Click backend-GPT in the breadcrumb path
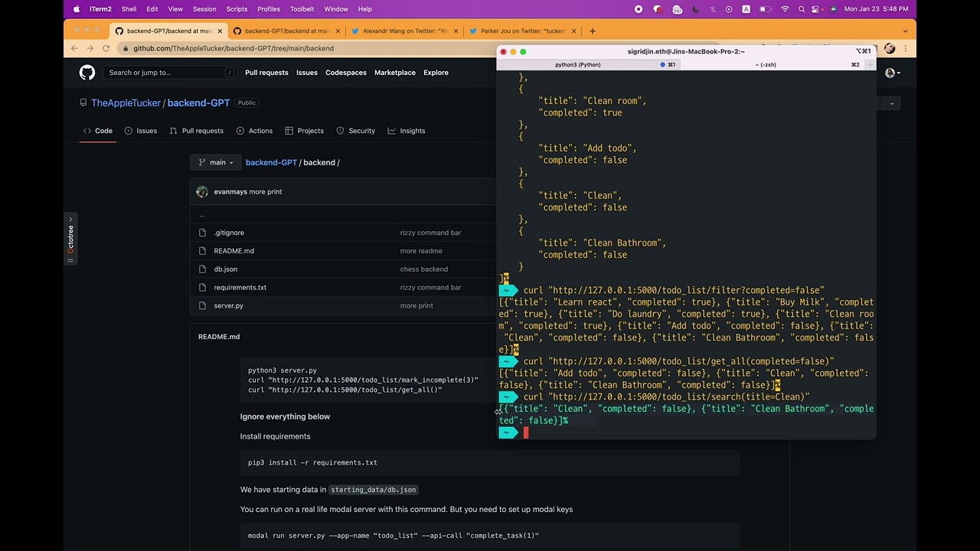980x551 pixels. pyautogui.click(x=271, y=162)
